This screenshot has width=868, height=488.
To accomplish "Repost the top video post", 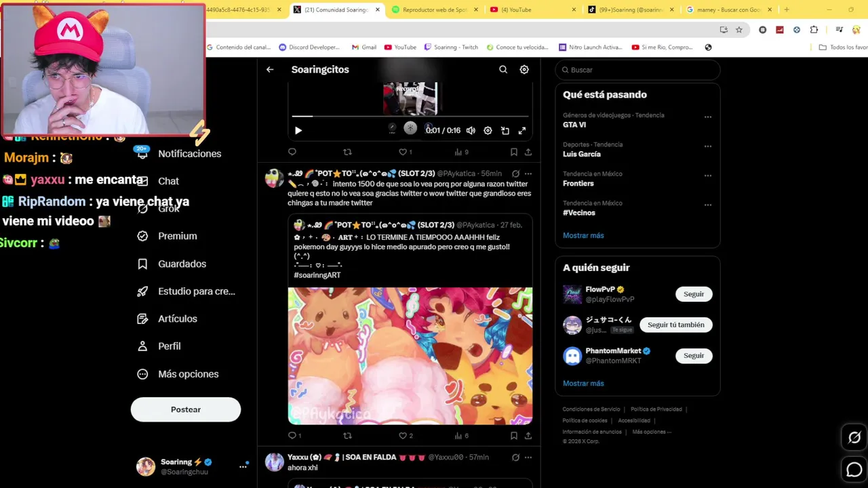I will click(x=347, y=152).
